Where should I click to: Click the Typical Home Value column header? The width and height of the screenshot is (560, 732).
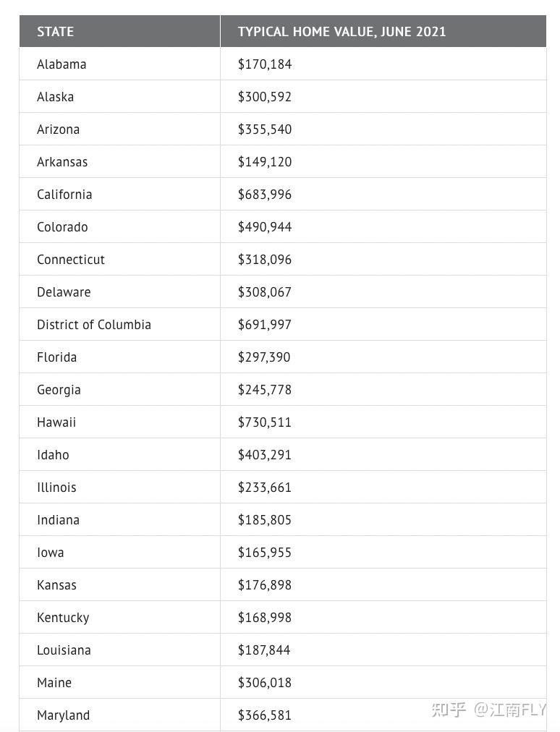pos(341,32)
